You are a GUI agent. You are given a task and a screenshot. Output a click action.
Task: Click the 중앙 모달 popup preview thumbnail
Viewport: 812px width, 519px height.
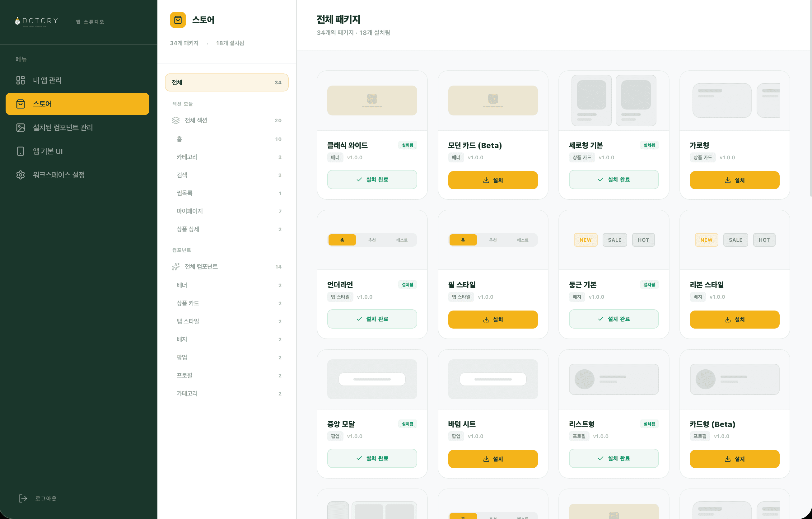(372, 379)
